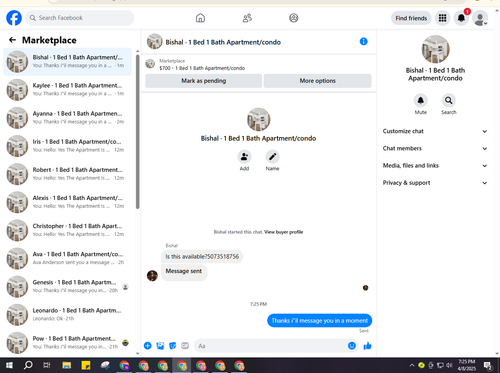Click the chat header listing thumbnail
The width and height of the screenshot is (500, 373).
155,42
